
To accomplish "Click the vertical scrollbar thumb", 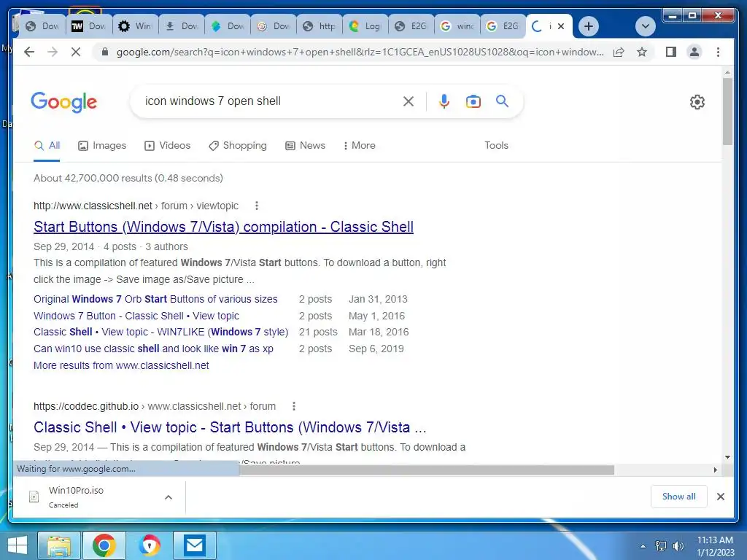I will point(727,112).
